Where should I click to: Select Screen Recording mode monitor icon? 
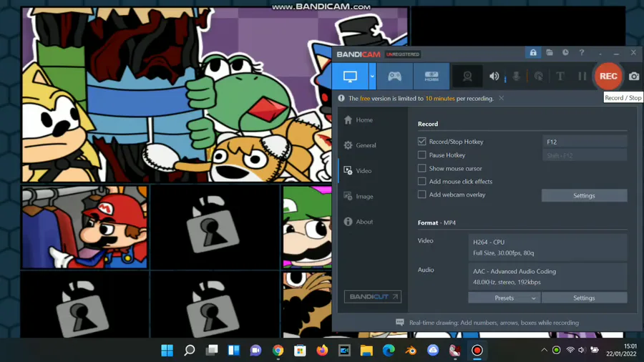coord(350,77)
